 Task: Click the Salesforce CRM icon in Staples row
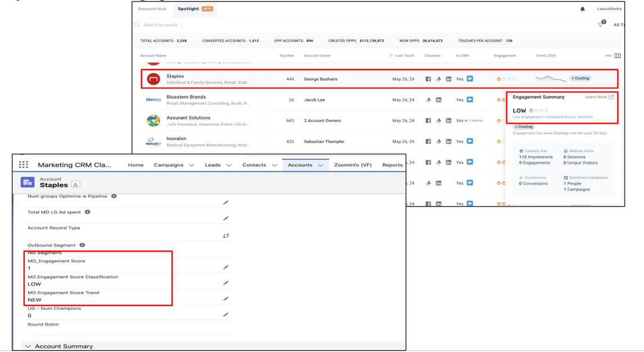click(x=470, y=79)
